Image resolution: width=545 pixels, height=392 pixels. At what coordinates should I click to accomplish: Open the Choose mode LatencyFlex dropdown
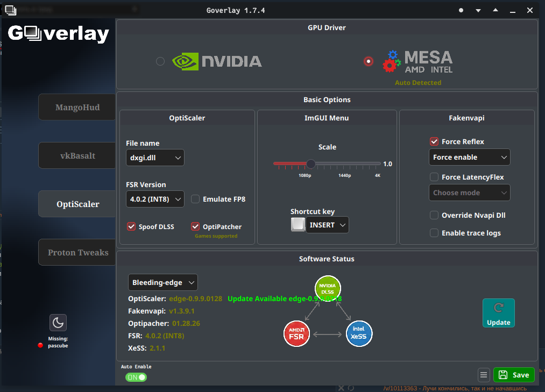tap(470, 193)
